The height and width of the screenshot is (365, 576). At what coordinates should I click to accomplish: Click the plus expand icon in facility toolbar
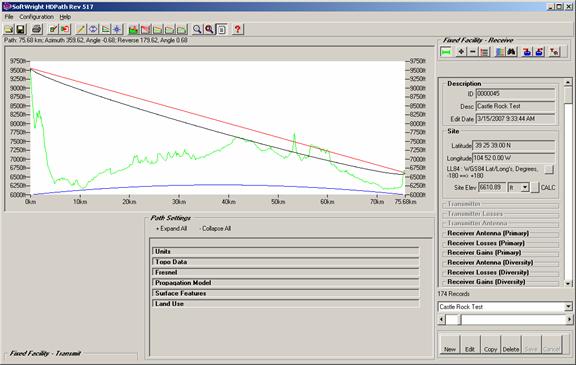pyautogui.click(x=461, y=52)
